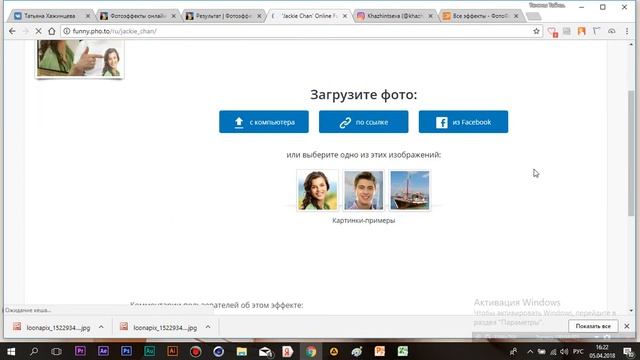Click Показать все downloads button

point(593,326)
